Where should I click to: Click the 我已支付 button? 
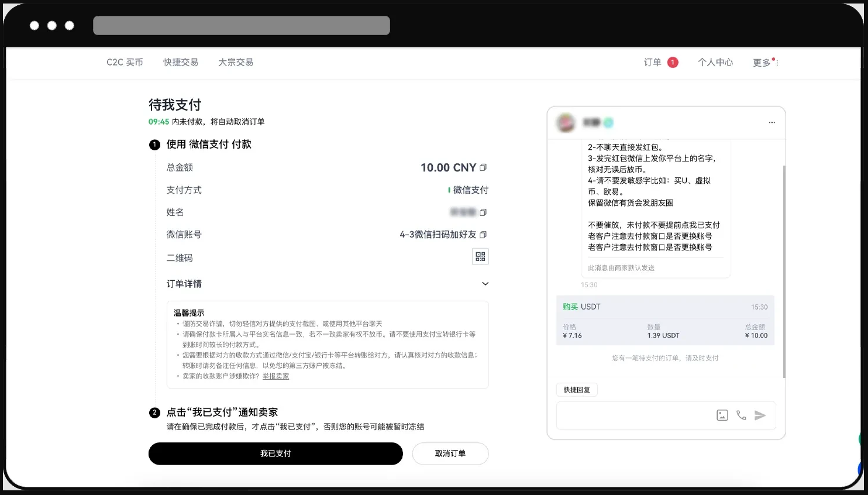coord(275,453)
